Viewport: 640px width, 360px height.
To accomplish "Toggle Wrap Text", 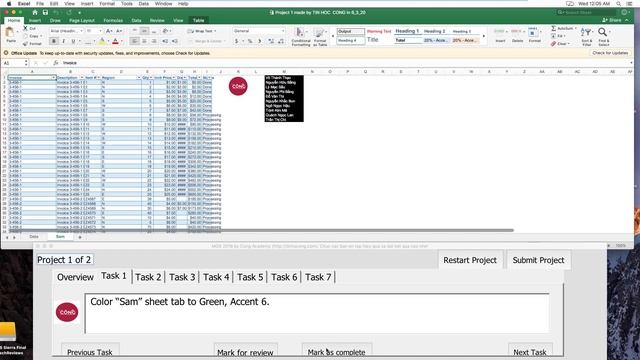I will [202, 31].
